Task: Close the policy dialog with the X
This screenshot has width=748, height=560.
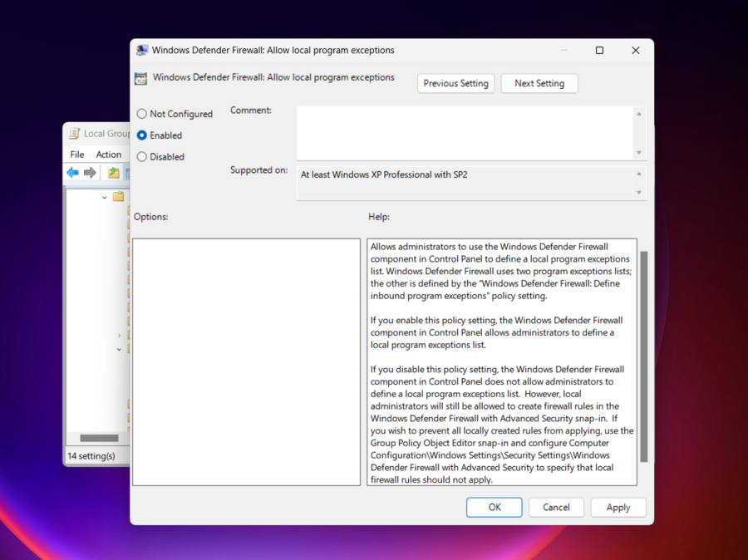Action: pyautogui.click(x=636, y=51)
